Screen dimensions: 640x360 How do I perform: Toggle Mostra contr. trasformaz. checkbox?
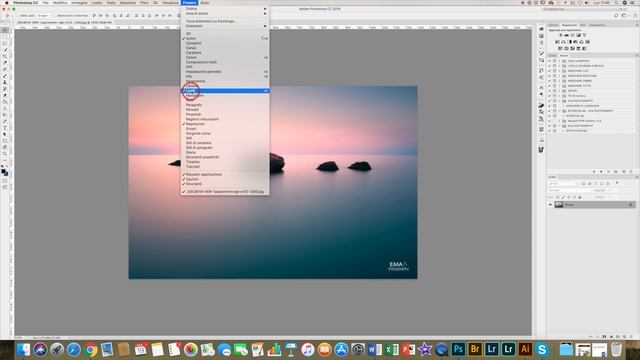coord(55,16)
